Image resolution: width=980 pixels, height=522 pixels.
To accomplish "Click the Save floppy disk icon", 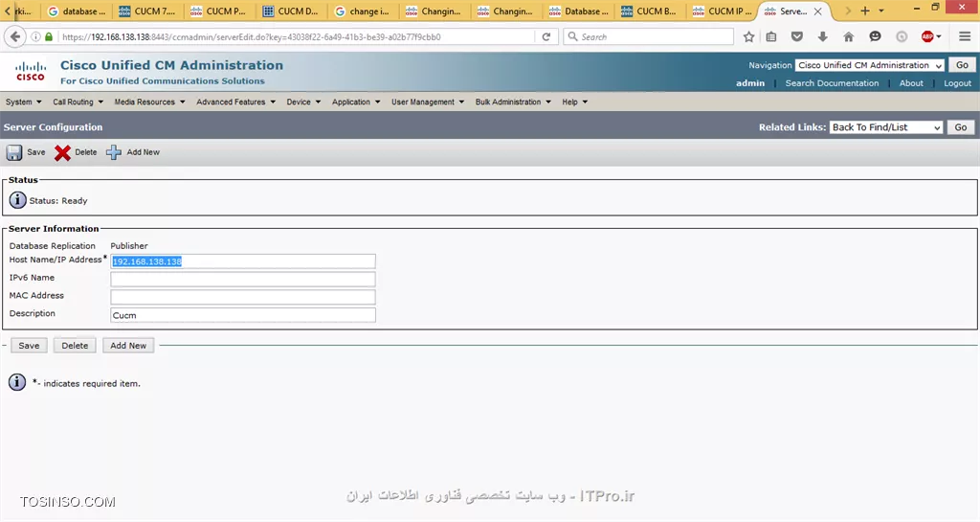I will tap(14, 152).
